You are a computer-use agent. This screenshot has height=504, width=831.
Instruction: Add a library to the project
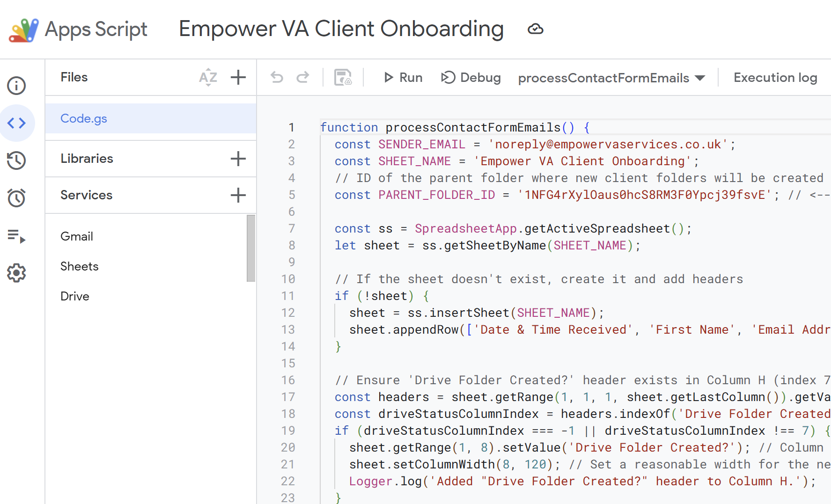pyautogui.click(x=238, y=159)
